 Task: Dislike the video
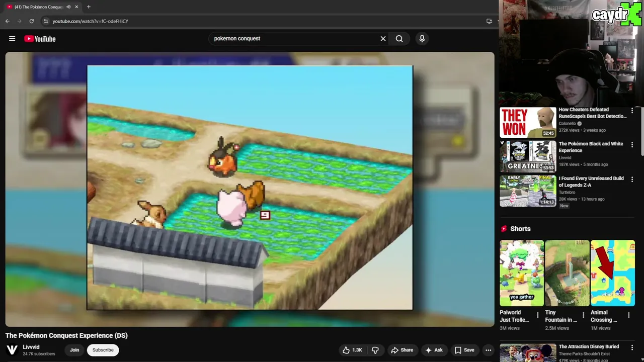(x=375, y=350)
